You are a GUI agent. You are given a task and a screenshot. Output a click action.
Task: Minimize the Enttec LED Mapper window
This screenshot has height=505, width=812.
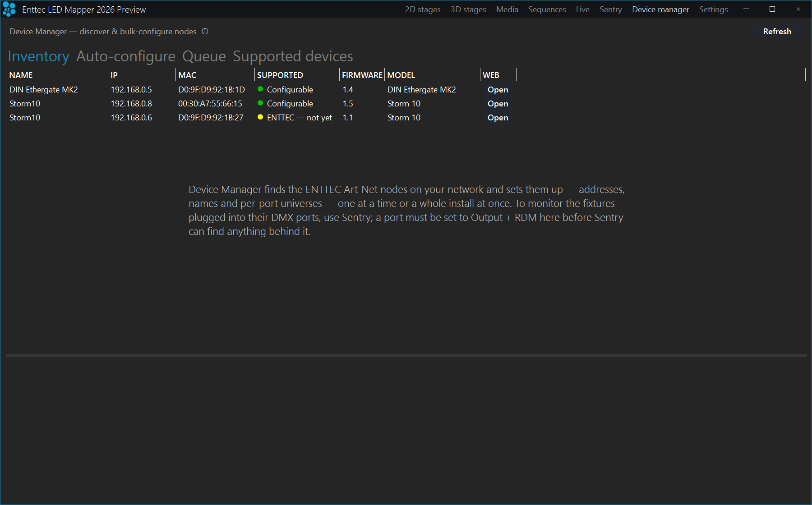tap(746, 9)
